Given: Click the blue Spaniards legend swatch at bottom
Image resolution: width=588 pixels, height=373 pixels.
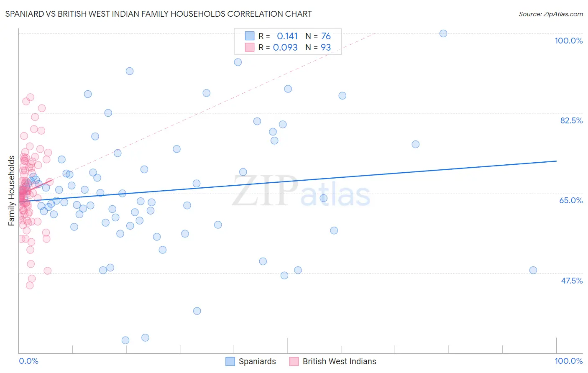Looking at the screenshot, I should click(x=230, y=361).
